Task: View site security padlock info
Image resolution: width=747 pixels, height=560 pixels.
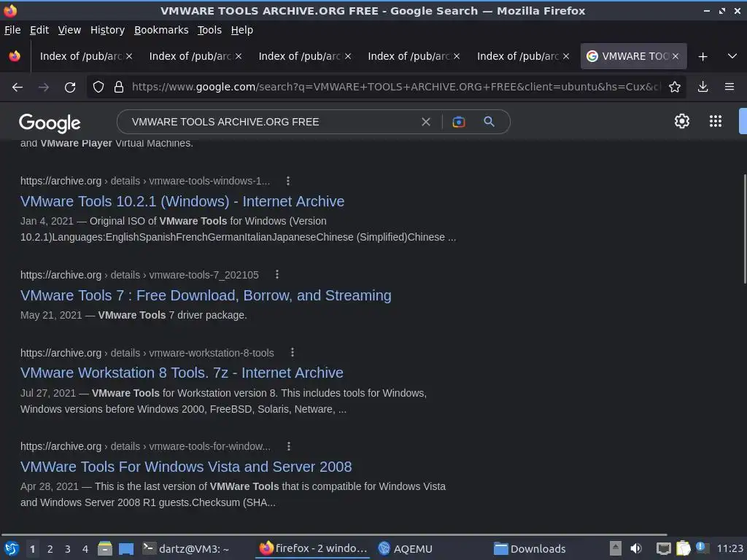Action: (119, 87)
